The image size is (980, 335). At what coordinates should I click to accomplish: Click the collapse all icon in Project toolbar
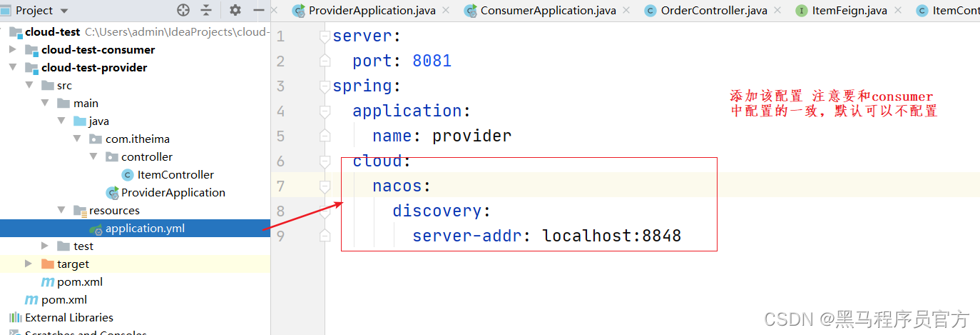coord(206,10)
